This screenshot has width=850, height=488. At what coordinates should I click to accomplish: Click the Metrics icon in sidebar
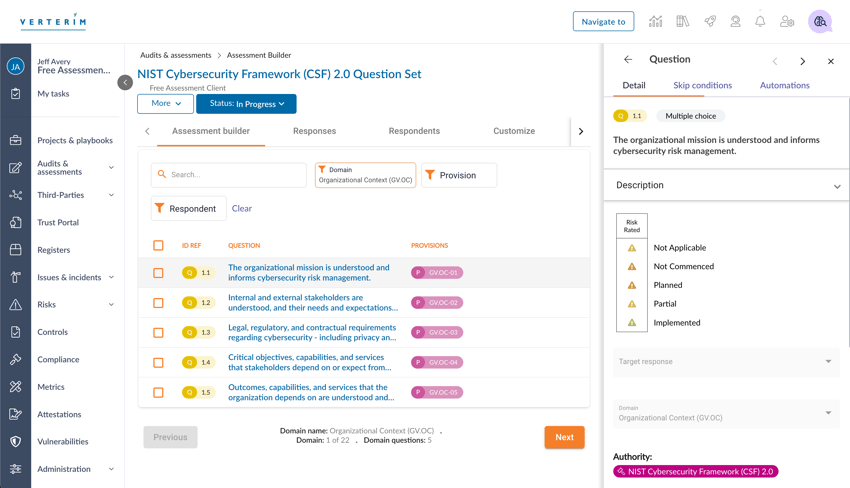(15, 387)
